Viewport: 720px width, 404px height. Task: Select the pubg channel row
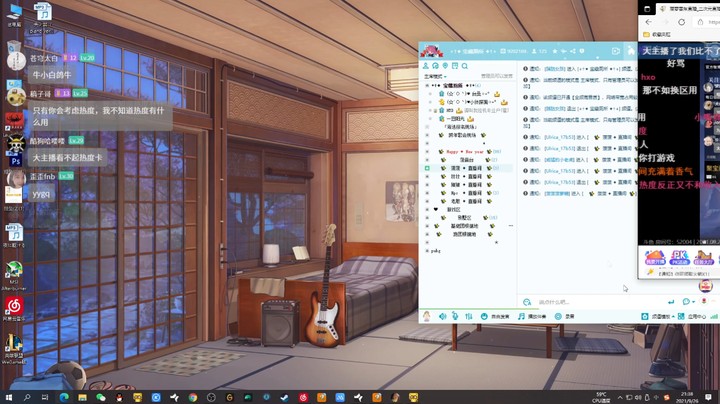(468, 251)
